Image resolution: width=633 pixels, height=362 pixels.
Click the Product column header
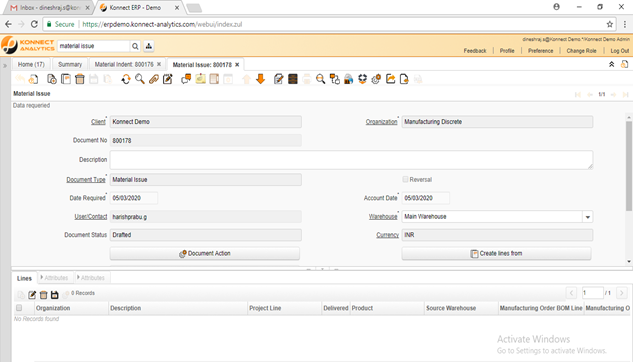[x=387, y=308]
